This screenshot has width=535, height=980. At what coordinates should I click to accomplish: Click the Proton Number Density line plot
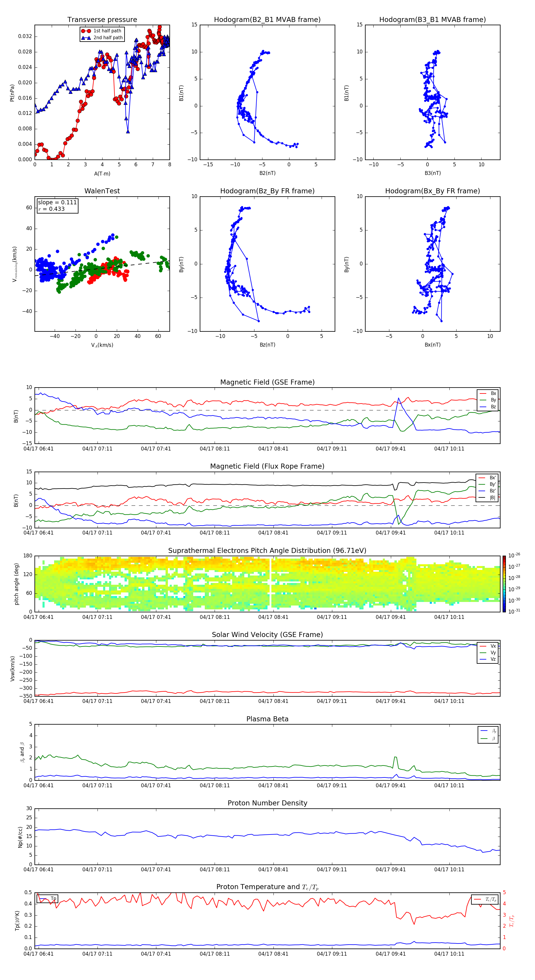267,837
